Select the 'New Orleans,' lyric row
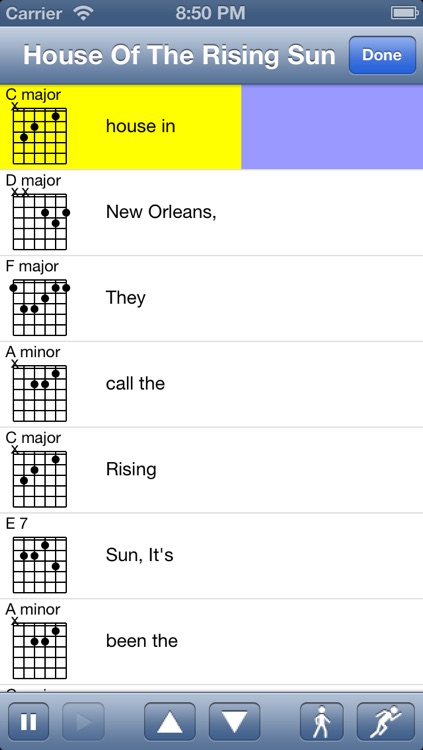The image size is (423, 750). [212, 213]
